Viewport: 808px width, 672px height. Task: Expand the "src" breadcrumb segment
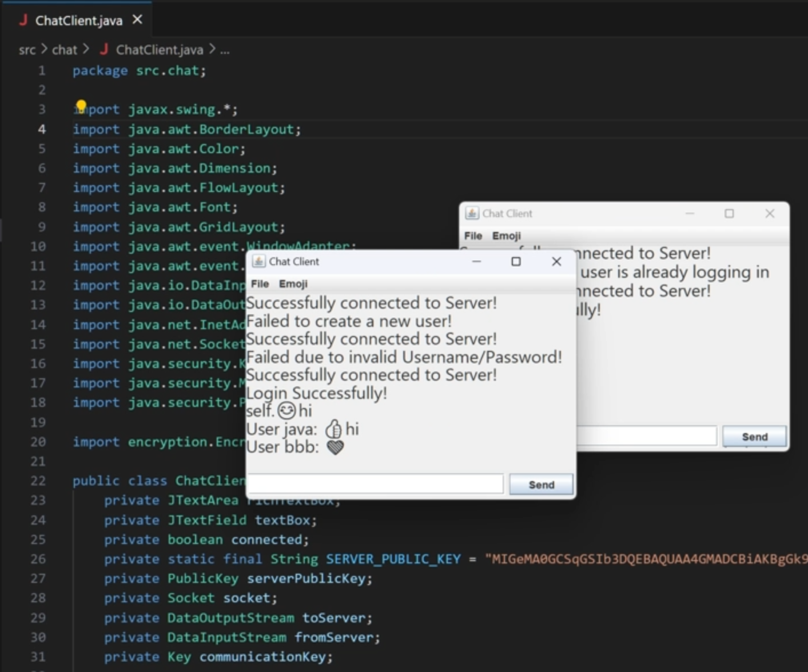(x=27, y=50)
